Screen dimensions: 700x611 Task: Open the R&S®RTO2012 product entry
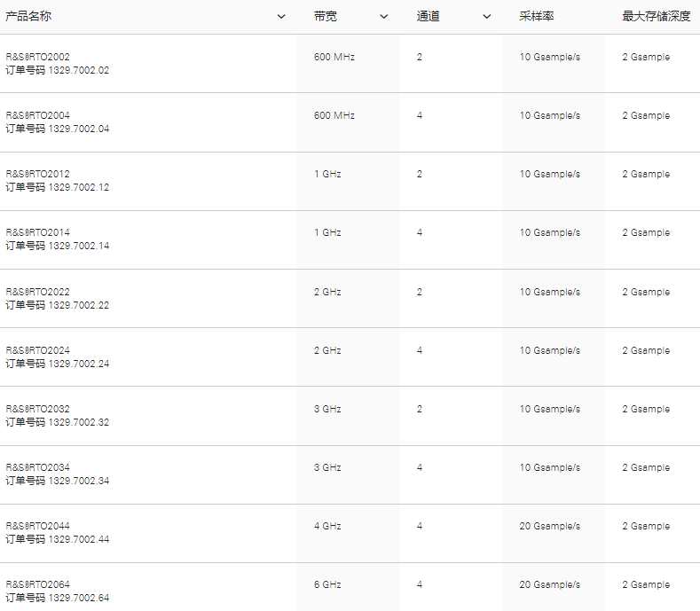[x=38, y=174]
